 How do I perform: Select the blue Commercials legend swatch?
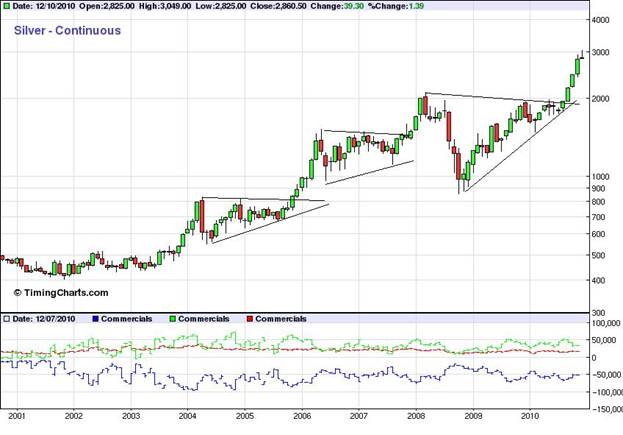(95, 319)
